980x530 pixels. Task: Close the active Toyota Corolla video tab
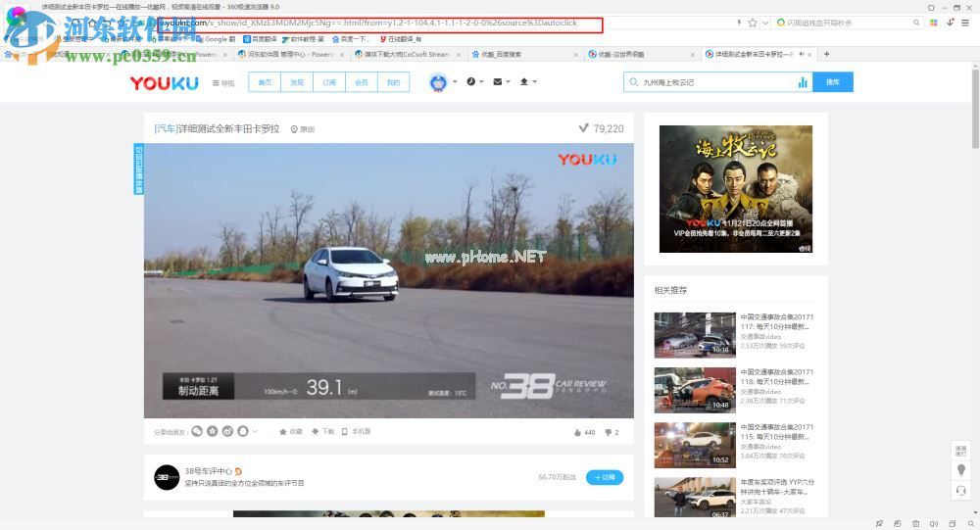point(810,55)
